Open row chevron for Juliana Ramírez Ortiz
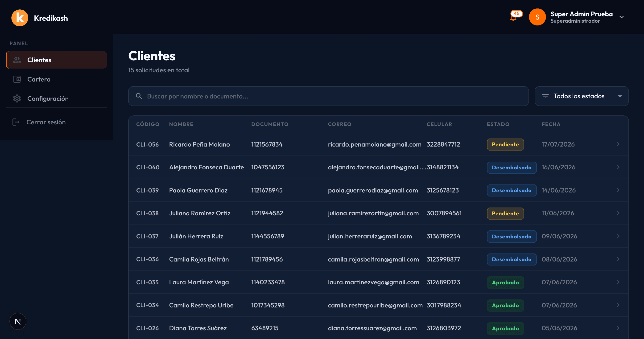644x339 pixels. pos(618,213)
